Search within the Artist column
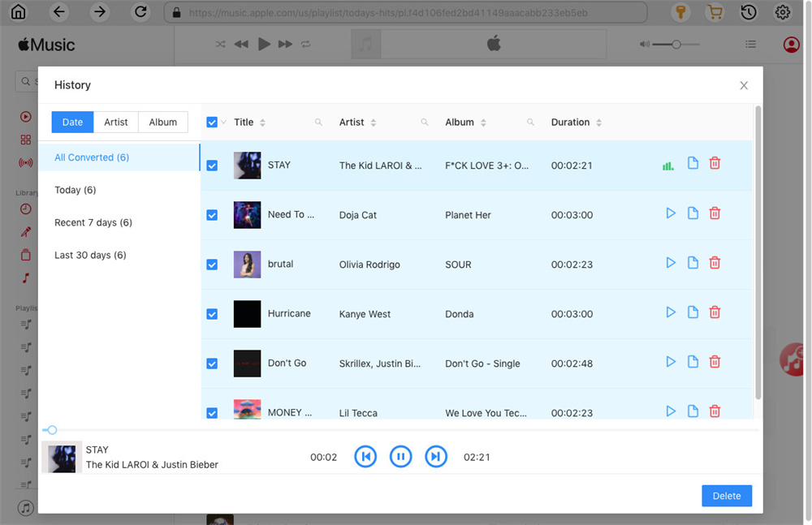 (x=424, y=123)
